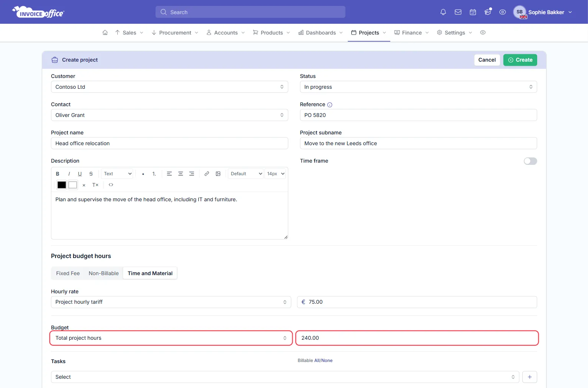Open the Contact dropdown showing Oliver Grant
This screenshot has height=388, width=588.
click(x=170, y=115)
